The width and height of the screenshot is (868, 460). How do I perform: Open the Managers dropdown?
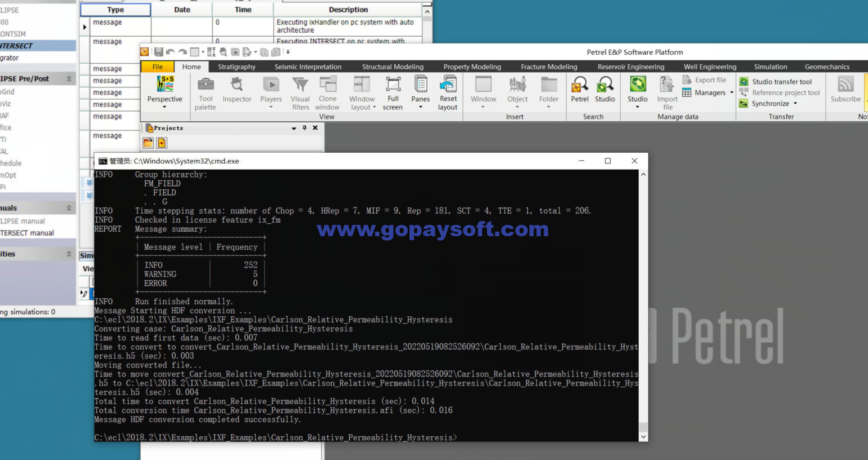coord(732,93)
